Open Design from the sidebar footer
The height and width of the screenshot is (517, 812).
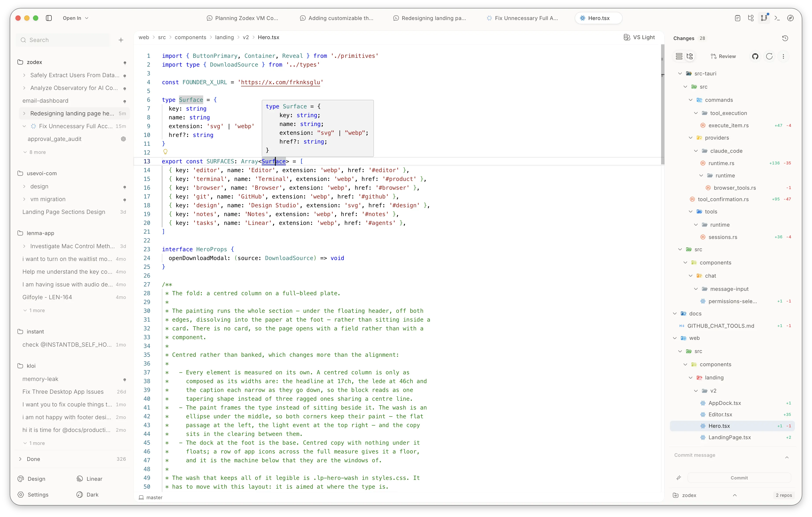pos(31,479)
